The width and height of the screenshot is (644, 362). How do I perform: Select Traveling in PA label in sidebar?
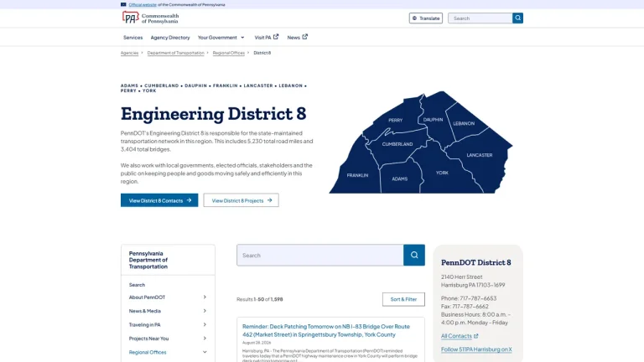[144, 324]
